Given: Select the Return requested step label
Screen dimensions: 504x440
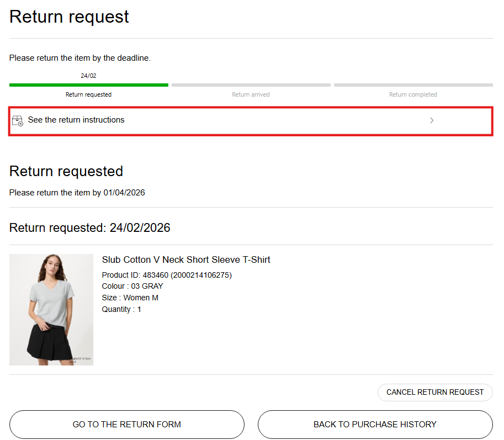Looking at the screenshot, I should pos(88,94).
